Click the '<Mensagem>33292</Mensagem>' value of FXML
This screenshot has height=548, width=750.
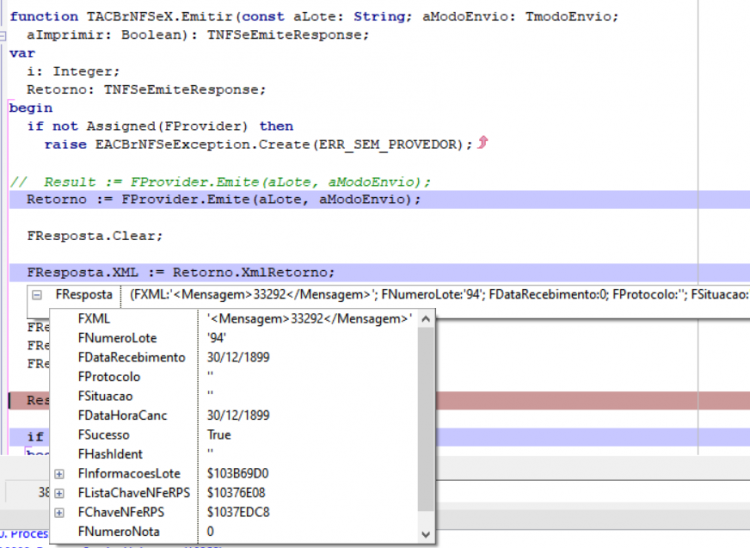pos(309,319)
